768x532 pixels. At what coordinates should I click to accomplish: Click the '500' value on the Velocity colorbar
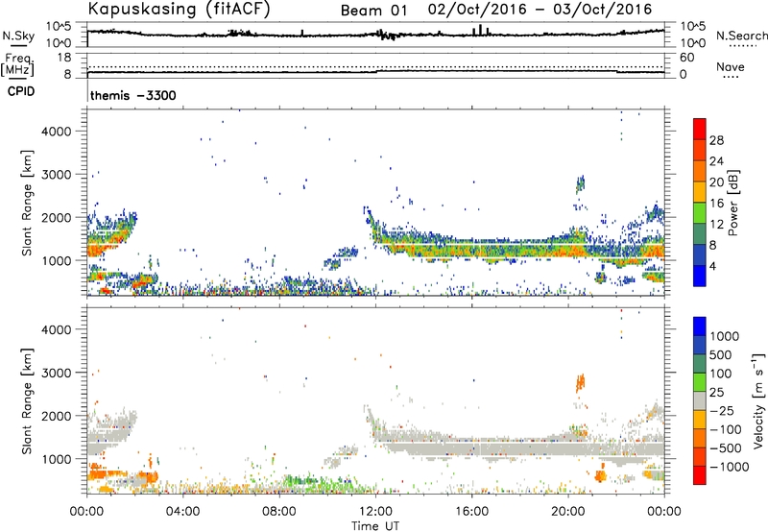[x=721, y=355]
